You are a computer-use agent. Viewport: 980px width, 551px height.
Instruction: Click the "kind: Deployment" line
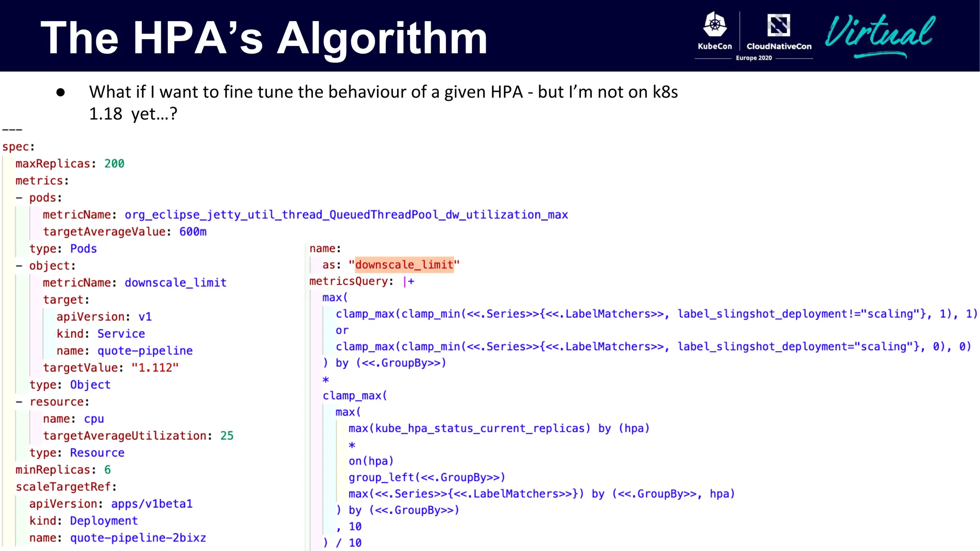pyautogui.click(x=83, y=521)
